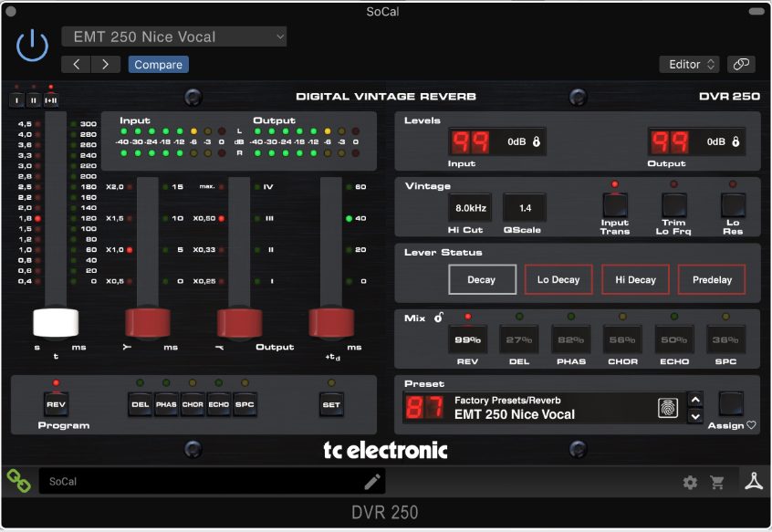Click the Assign favorite button
Viewport: 772px width, 532px height.
pyautogui.click(x=731, y=404)
